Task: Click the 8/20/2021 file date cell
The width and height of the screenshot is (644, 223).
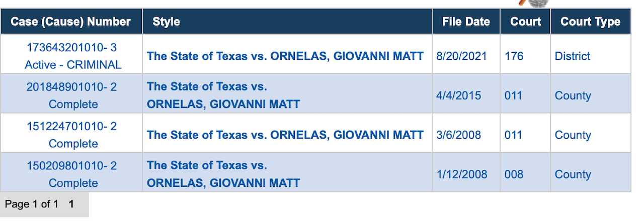Action: pos(461,56)
